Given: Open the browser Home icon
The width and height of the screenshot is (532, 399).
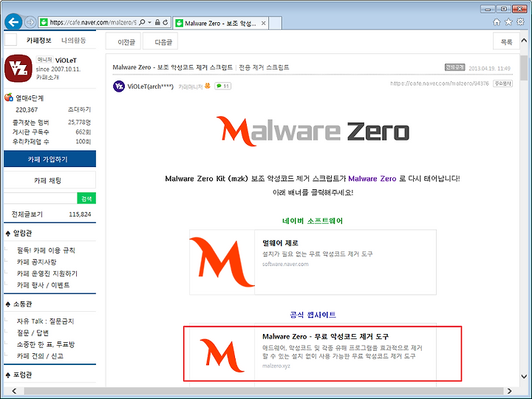Looking at the screenshot, I should (497, 22).
